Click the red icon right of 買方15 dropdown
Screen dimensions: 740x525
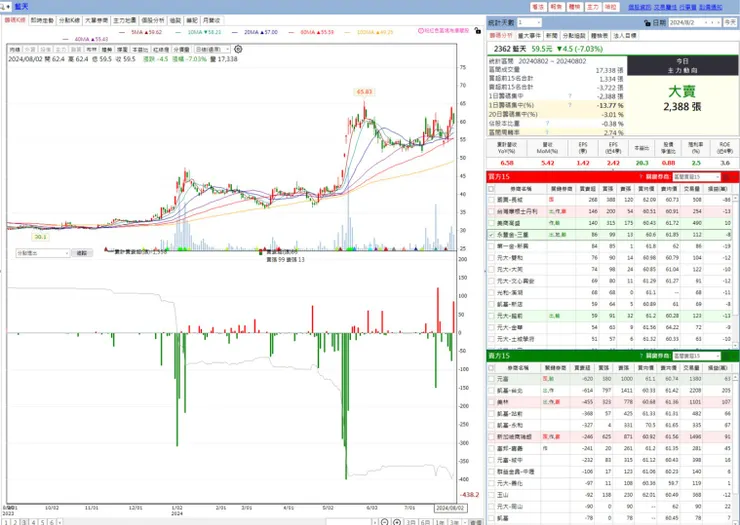(726, 177)
